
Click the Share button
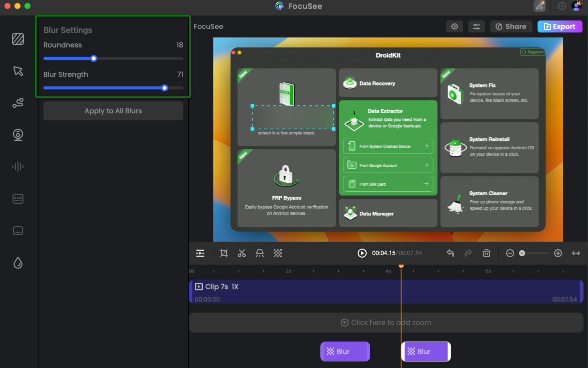click(x=511, y=26)
